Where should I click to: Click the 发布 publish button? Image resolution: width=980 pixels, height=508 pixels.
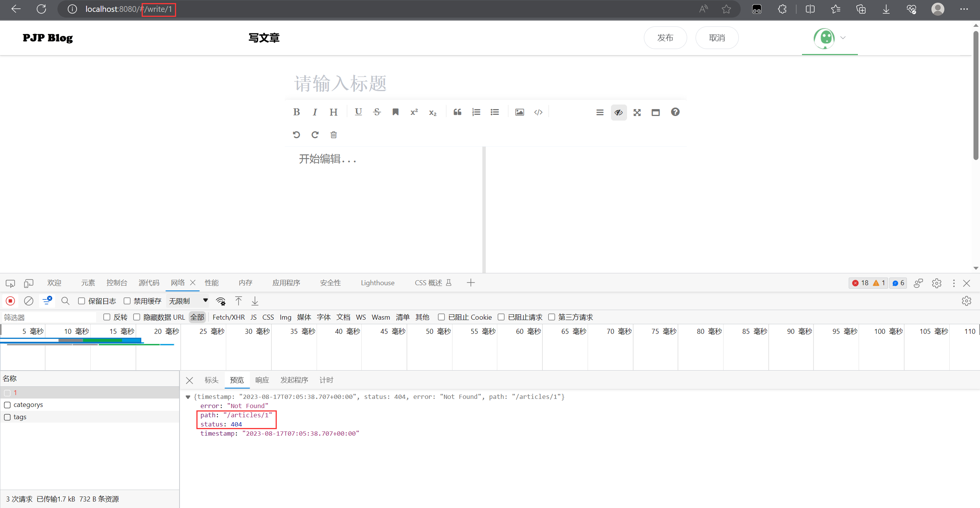[665, 38]
